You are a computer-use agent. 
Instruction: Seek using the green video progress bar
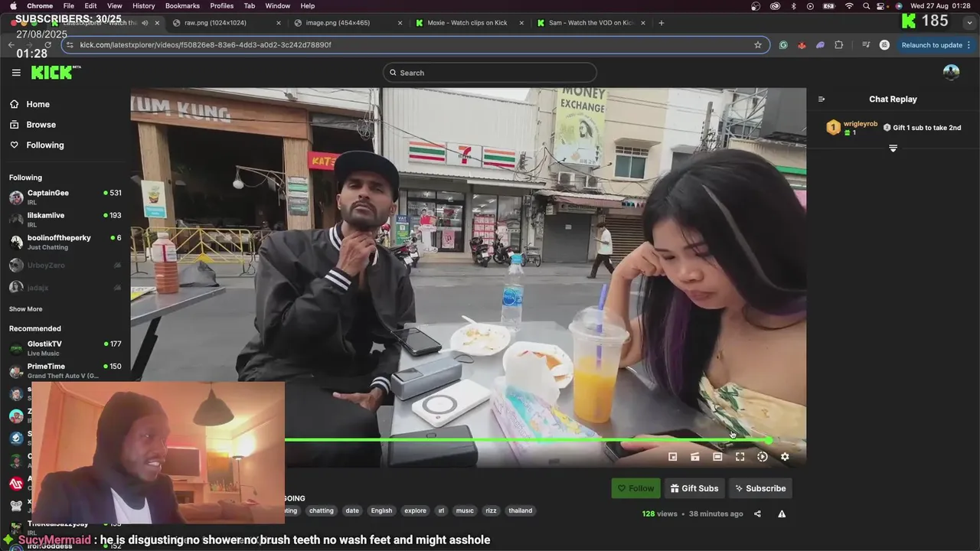click(528, 440)
